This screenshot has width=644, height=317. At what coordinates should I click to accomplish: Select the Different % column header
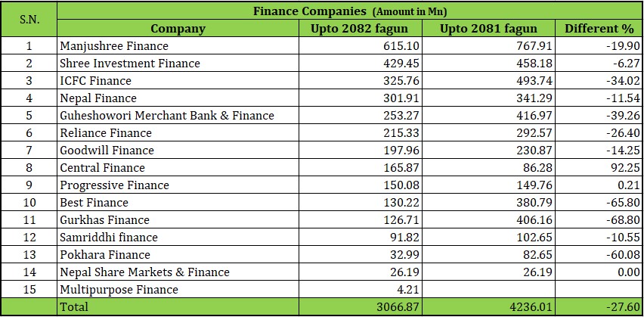(599, 29)
